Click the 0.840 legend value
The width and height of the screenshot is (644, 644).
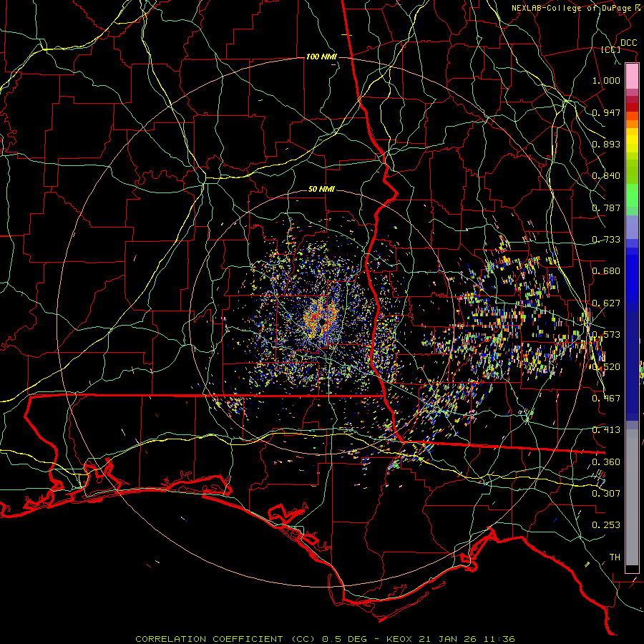[x=606, y=176]
